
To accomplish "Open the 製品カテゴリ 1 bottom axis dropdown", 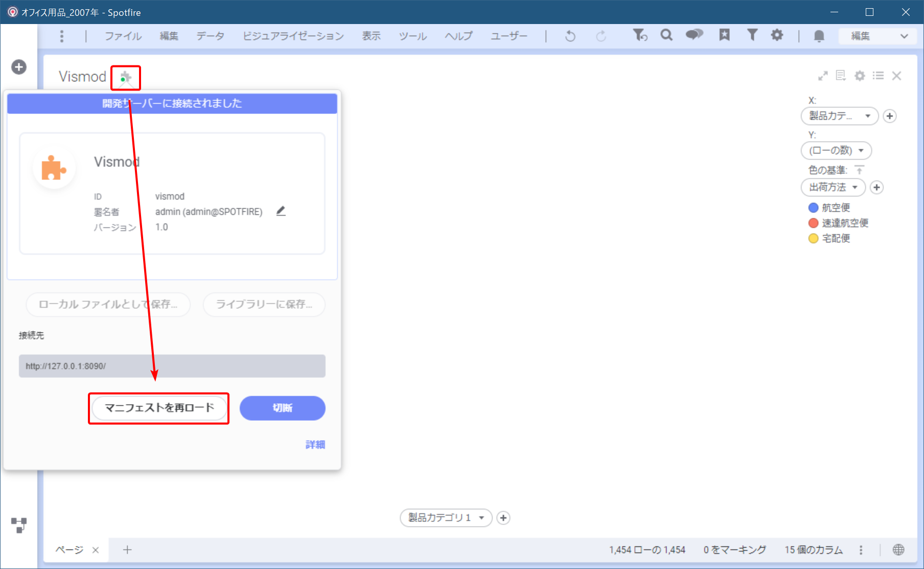I will 446,518.
